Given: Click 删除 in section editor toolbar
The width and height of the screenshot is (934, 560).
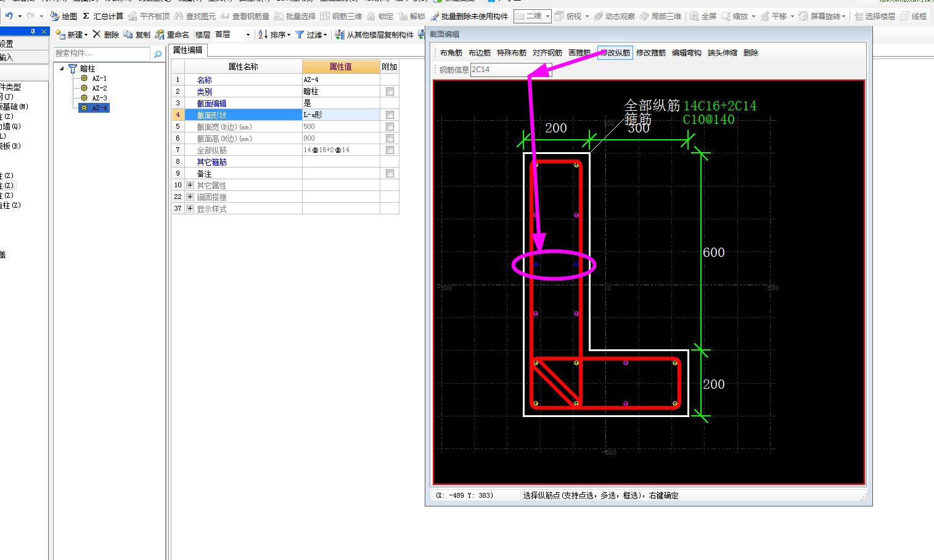Looking at the screenshot, I should click(751, 53).
